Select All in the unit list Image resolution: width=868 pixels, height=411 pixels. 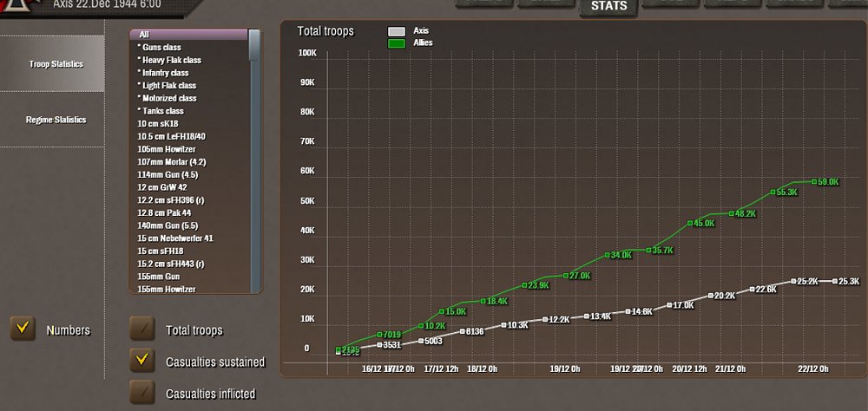click(188, 35)
